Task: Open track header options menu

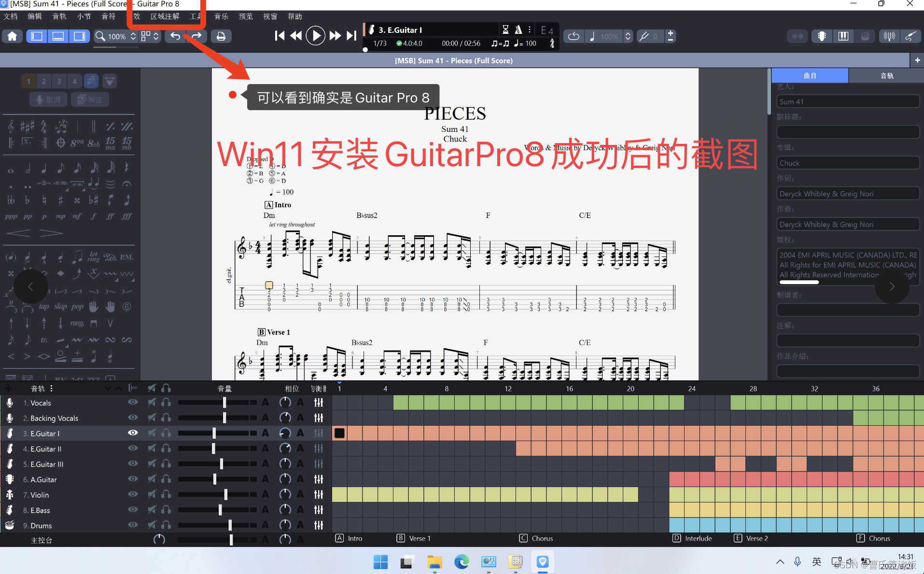Action: [51, 388]
